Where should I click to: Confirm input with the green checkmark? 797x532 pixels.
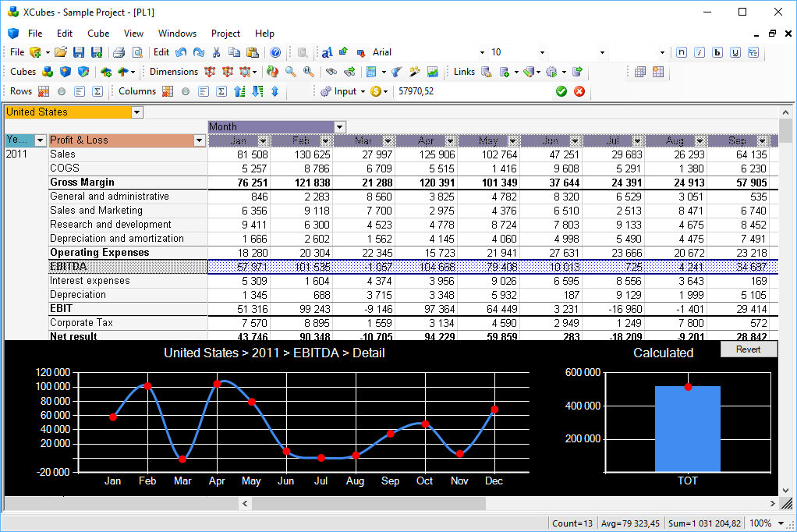pyautogui.click(x=561, y=91)
